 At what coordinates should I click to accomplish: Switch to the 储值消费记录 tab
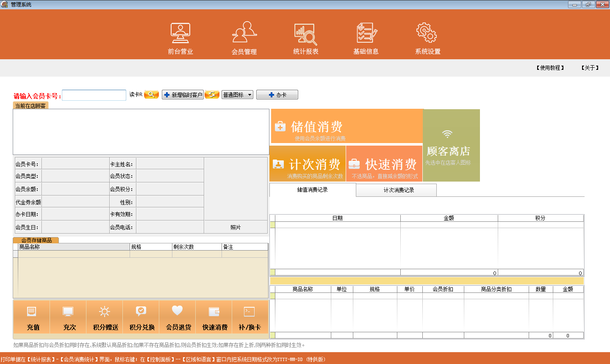tap(313, 190)
